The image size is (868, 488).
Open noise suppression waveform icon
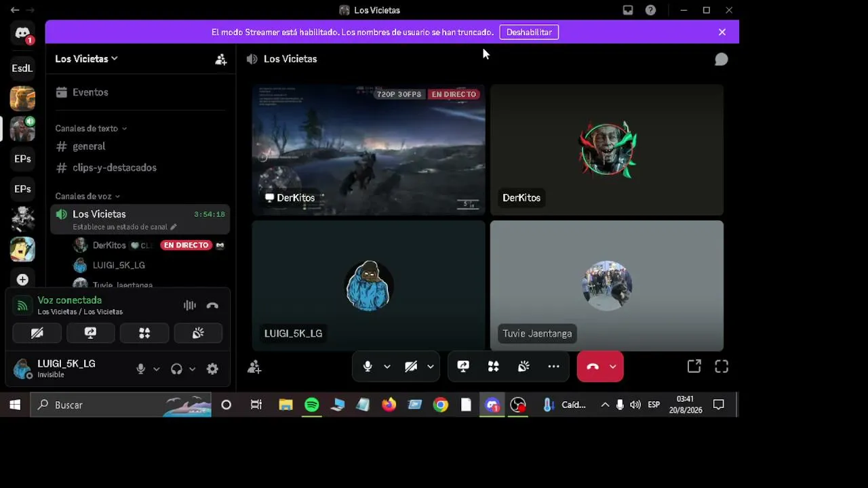pos(190,306)
